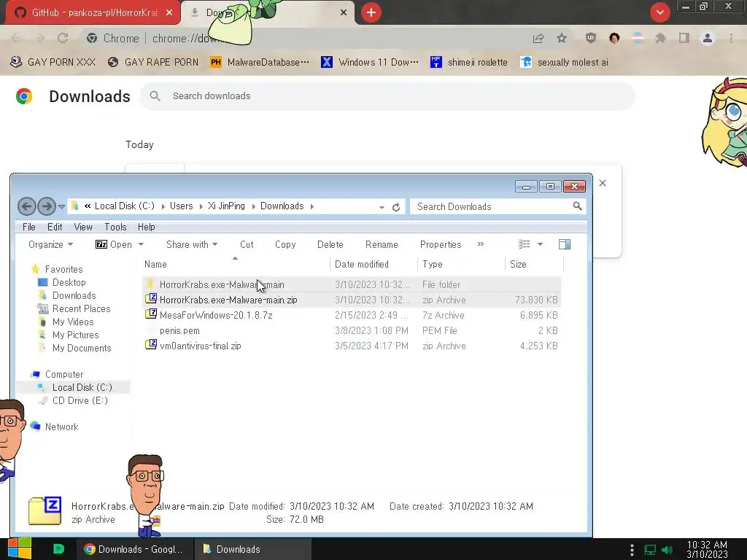Show more toolbar commands chevron
The height and width of the screenshot is (560, 747).
coord(480,244)
